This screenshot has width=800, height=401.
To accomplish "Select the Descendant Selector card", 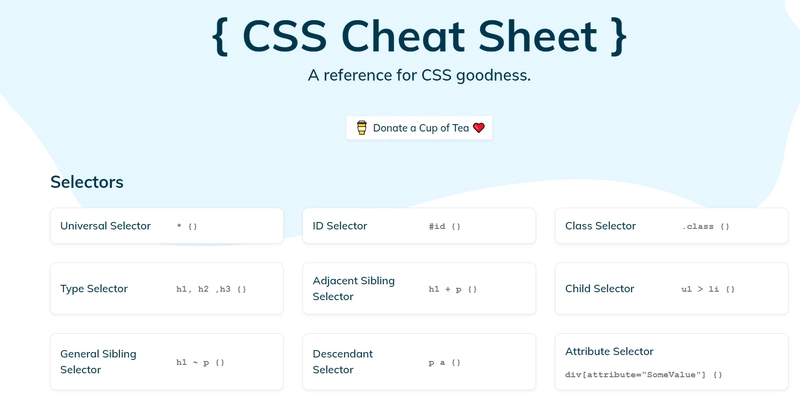I will pyautogui.click(x=419, y=362).
